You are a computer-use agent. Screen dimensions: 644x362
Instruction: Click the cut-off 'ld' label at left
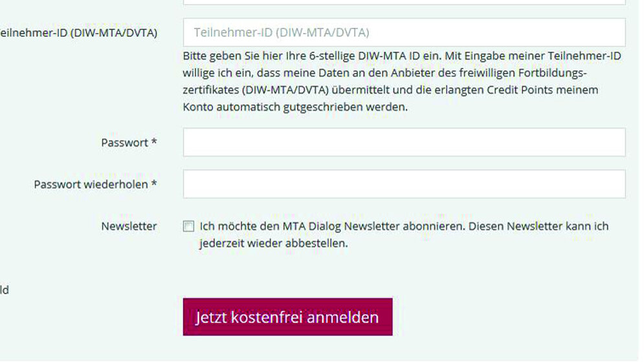click(x=5, y=290)
